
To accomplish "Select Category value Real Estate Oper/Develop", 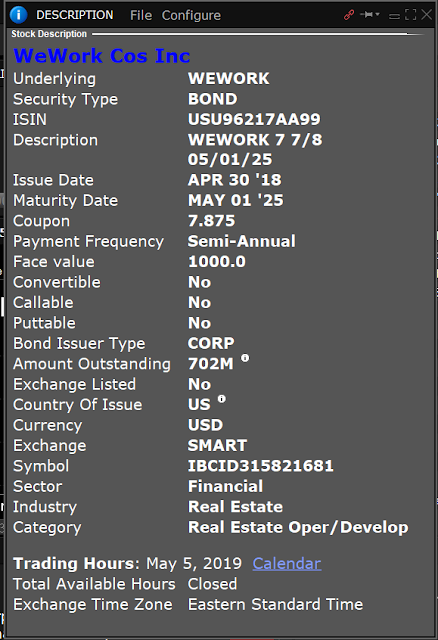I will tap(298, 527).
